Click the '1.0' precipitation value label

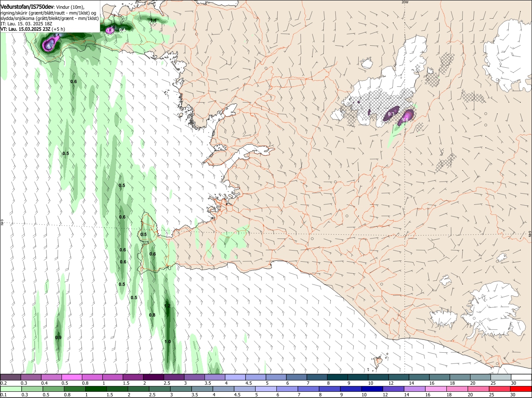coord(167,342)
